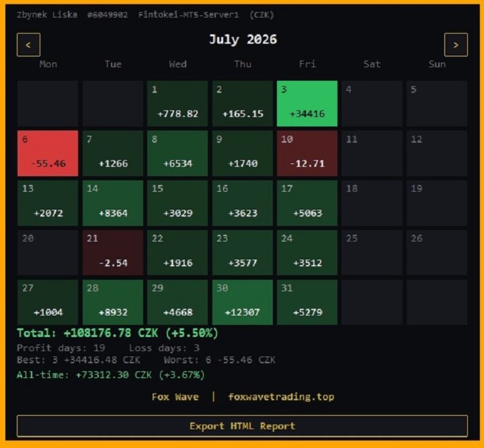Click the empty July 20 cell
Viewport: 484px width, 448px height.
48,252
